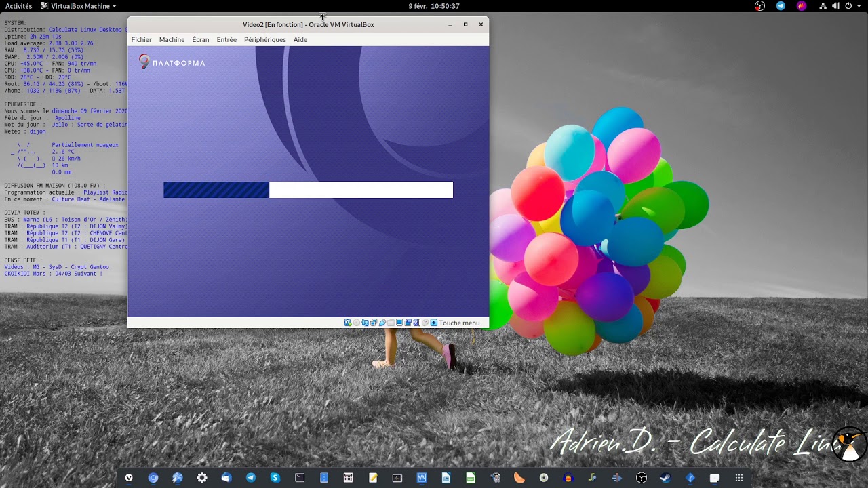Click the USB devices indicator in VirtualBox status bar
868x488 pixels.
(x=382, y=323)
